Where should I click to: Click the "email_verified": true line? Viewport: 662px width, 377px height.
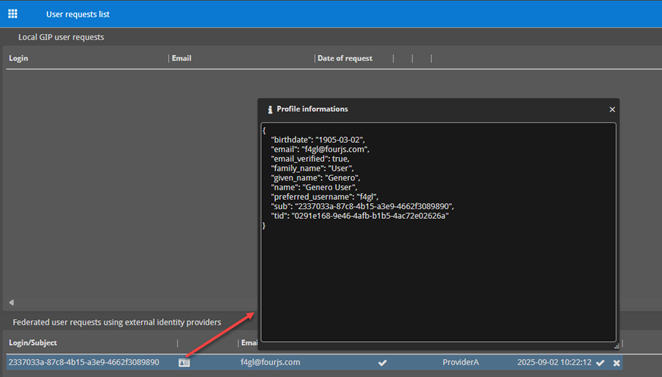(310, 159)
